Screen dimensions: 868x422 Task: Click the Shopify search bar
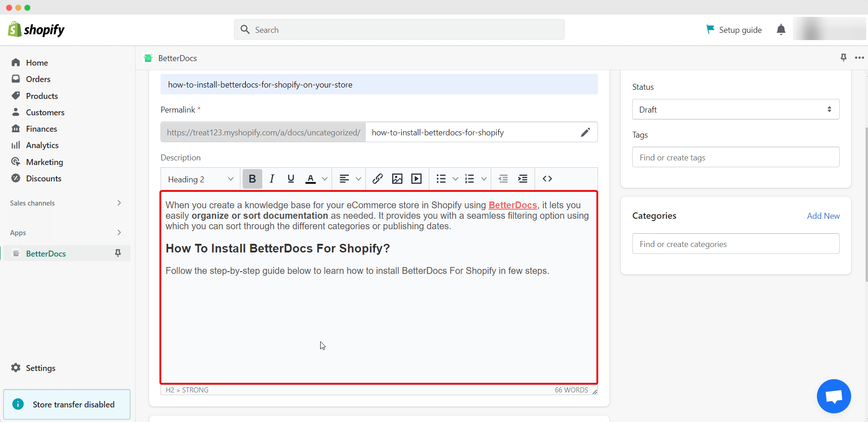399,30
